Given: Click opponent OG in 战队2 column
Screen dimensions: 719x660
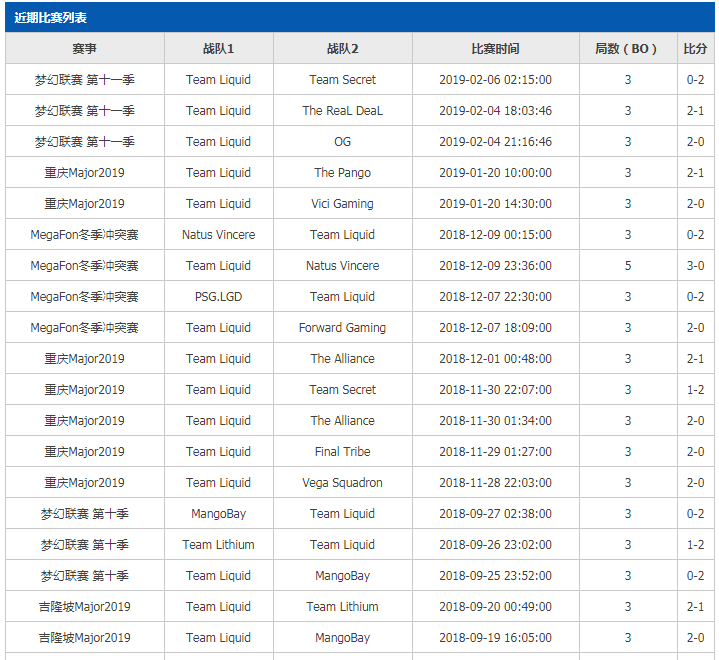Looking at the screenshot, I should coord(342,142).
